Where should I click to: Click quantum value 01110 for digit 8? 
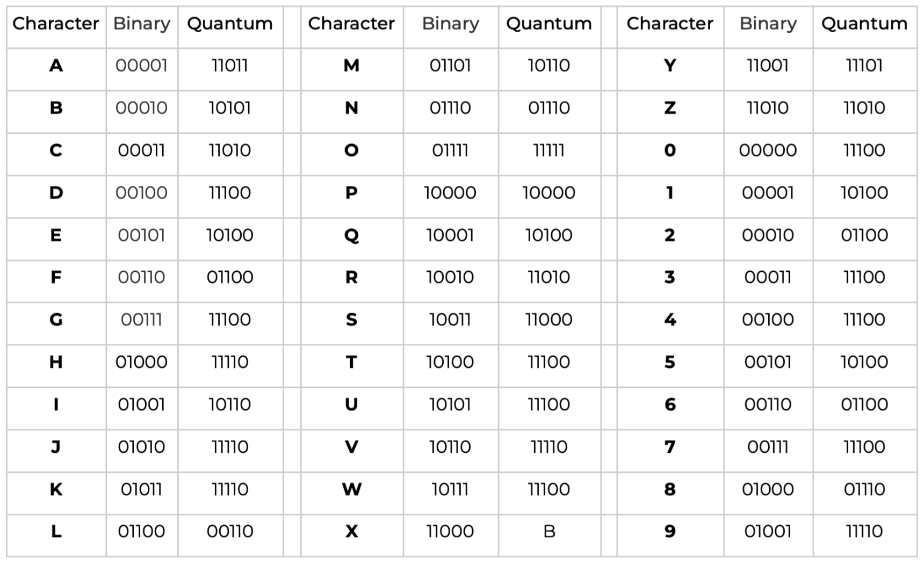pos(864,489)
